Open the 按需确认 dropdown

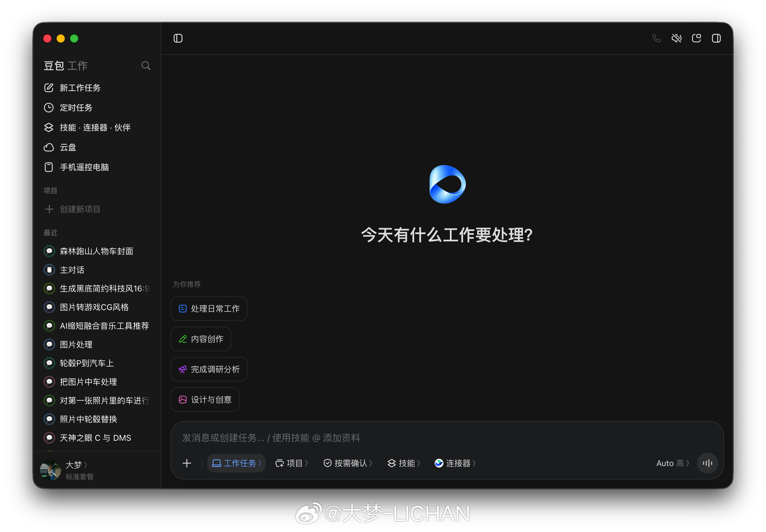(348, 463)
